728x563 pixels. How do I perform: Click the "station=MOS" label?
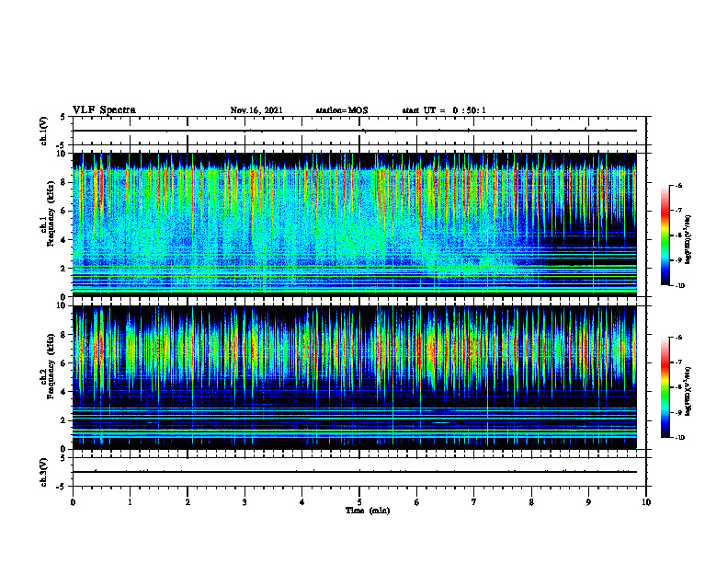tap(342, 110)
